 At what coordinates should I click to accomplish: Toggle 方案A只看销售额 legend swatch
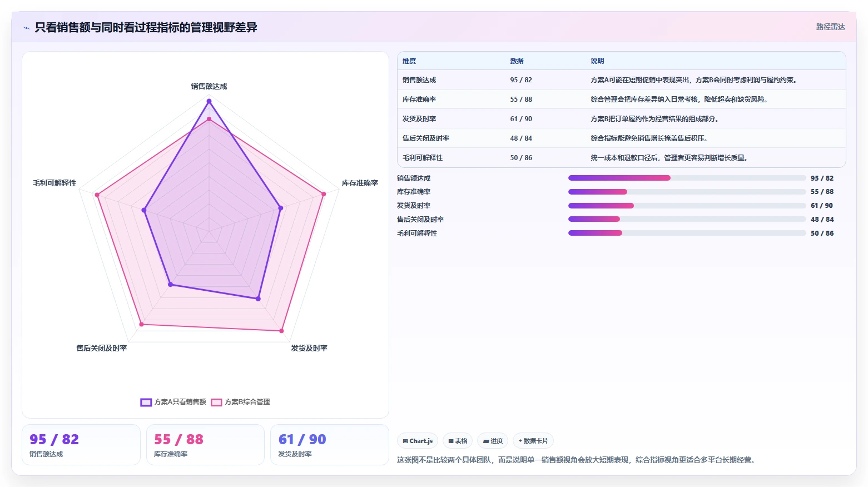(146, 402)
